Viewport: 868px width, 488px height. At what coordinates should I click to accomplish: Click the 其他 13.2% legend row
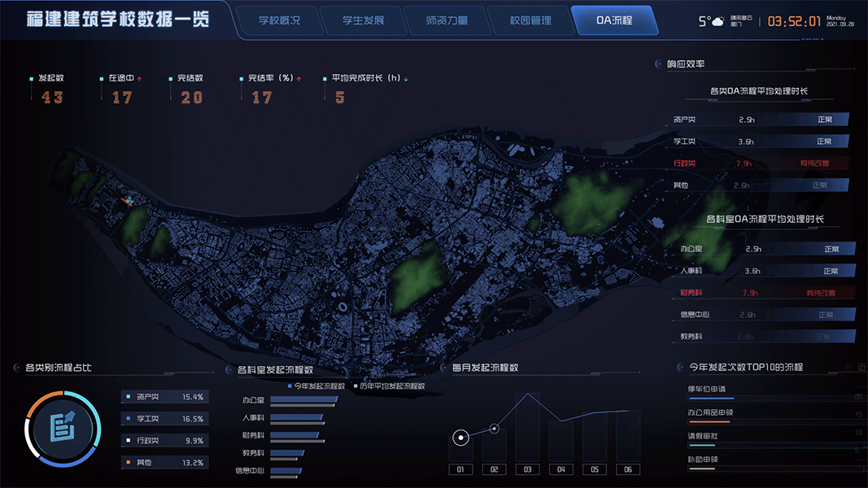point(164,462)
